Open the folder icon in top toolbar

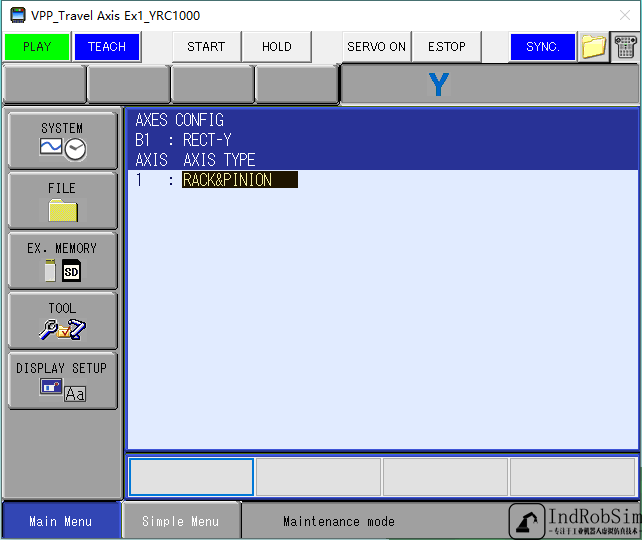[x=594, y=47]
